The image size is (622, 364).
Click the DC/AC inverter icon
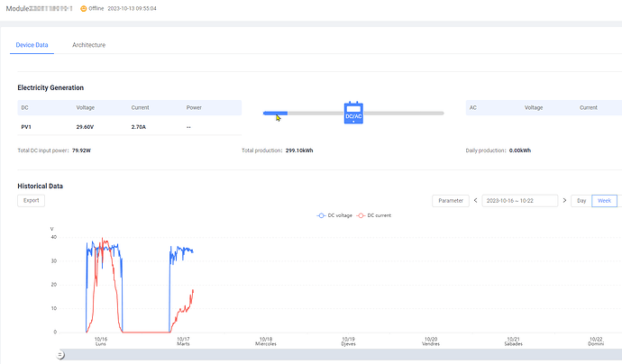[353, 113]
